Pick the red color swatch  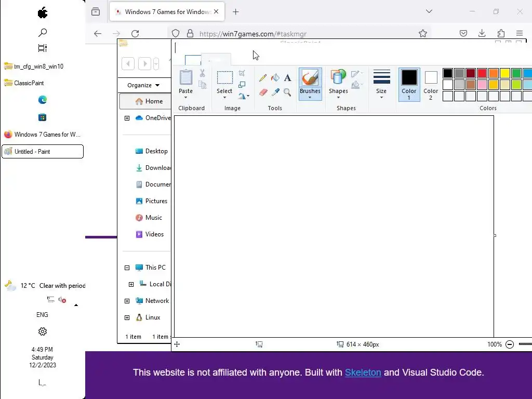(x=482, y=73)
